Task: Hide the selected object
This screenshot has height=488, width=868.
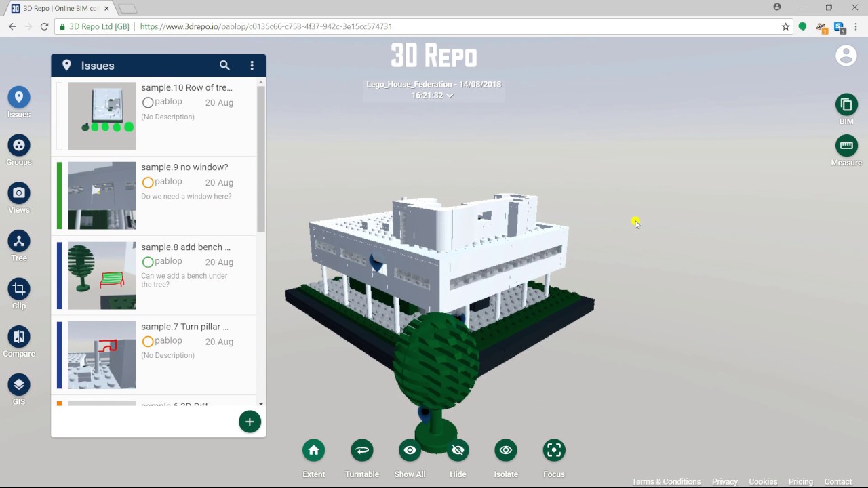Action: click(458, 450)
